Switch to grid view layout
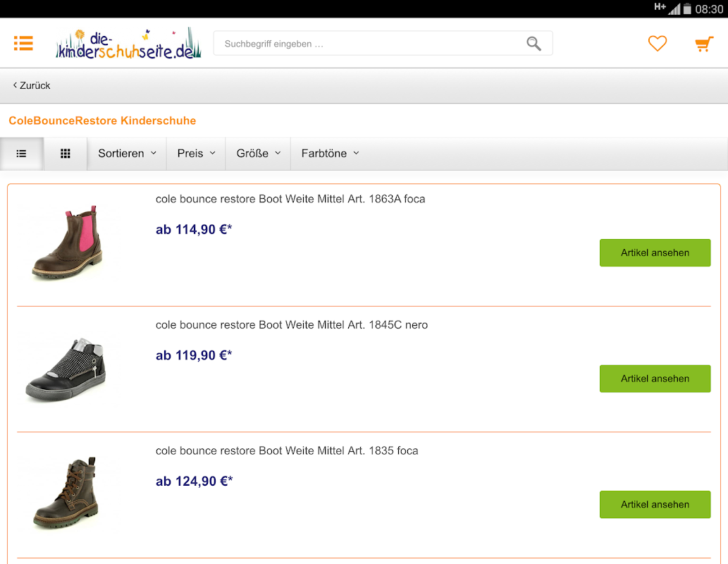 66,154
